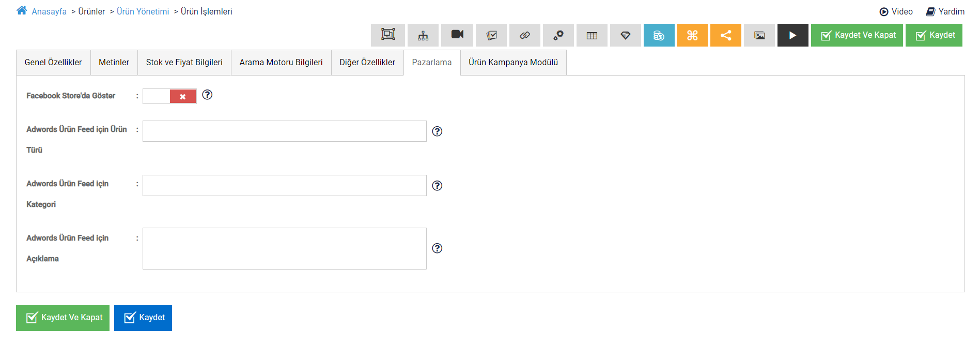
Task: Switch to Diğer Özellikler tab
Action: point(367,63)
